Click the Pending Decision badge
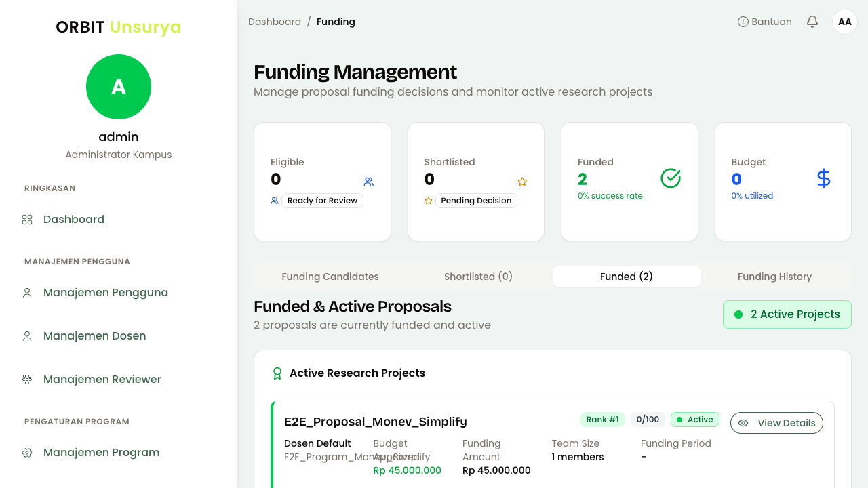 [x=476, y=201]
